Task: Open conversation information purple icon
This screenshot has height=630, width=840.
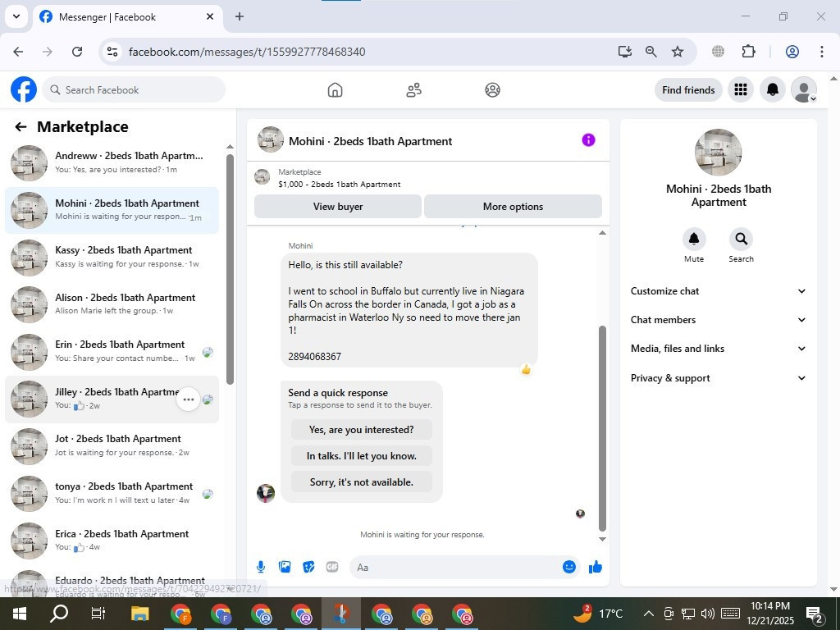Action: point(588,140)
